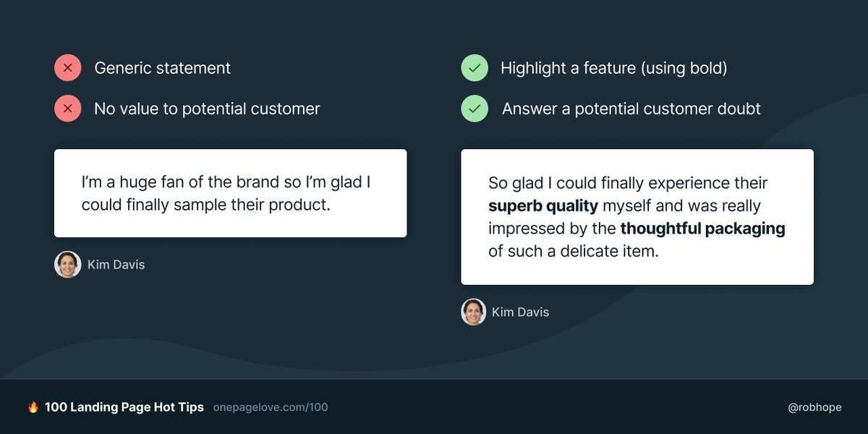This screenshot has width=868, height=434.
Task: Click the Answer a potential customer doubt label
Action: (x=631, y=109)
